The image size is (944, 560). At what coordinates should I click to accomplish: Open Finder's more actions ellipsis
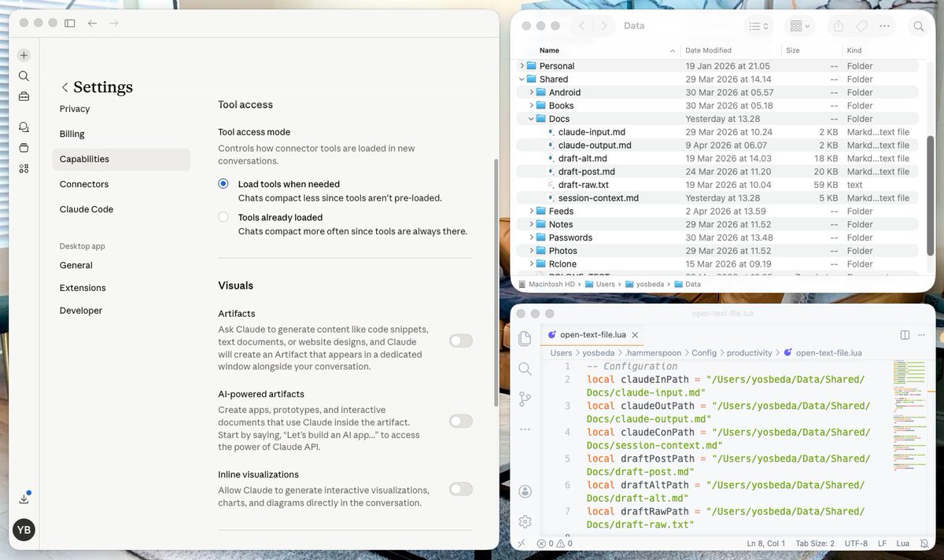pyautogui.click(x=885, y=26)
